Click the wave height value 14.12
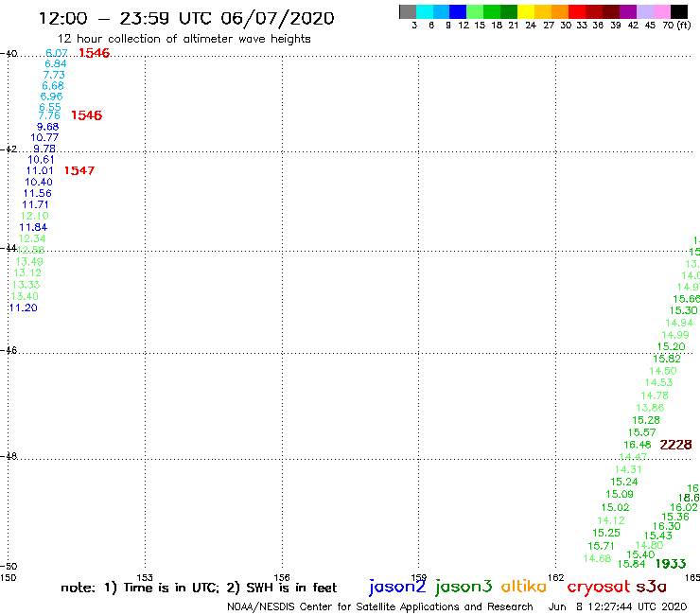This screenshot has width=700, height=615. (611, 520)
